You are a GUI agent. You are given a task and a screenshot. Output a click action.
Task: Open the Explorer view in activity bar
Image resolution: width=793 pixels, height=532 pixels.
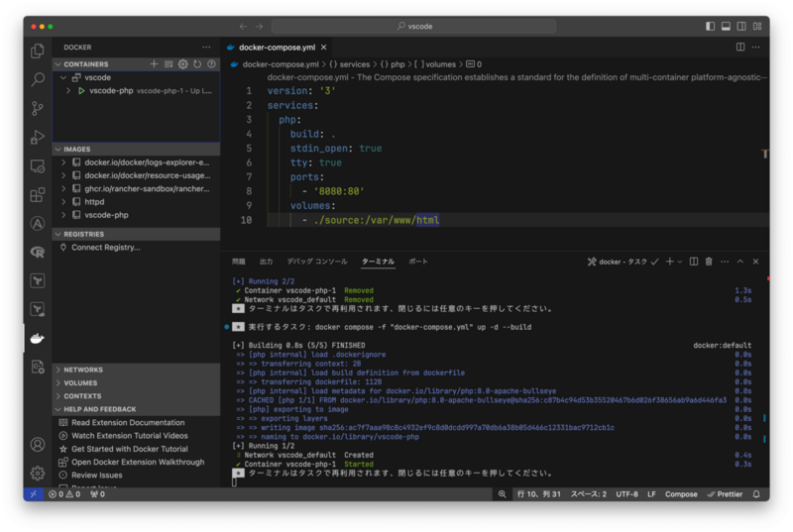(x=38, y=51)
